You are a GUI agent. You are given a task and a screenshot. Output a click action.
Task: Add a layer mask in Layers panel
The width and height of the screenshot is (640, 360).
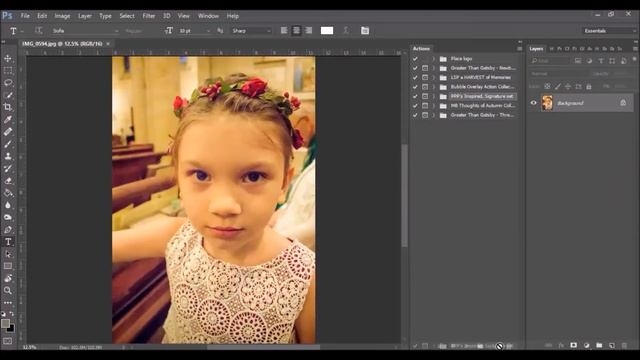coord(573,345)
